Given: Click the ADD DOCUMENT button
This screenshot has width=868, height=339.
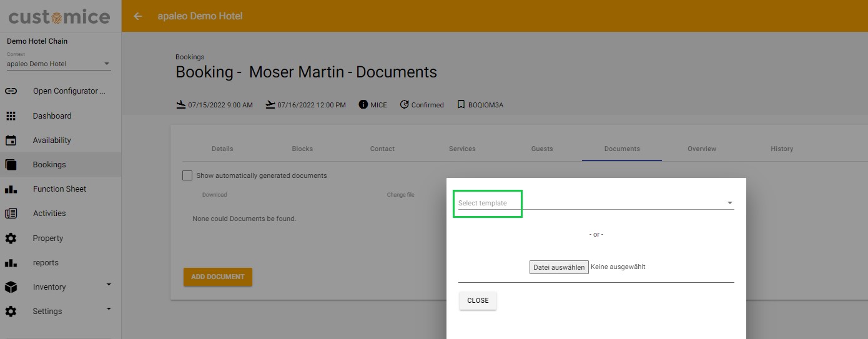Looking at the screenshot, I should pyautogui.click(x=218, y=277).
